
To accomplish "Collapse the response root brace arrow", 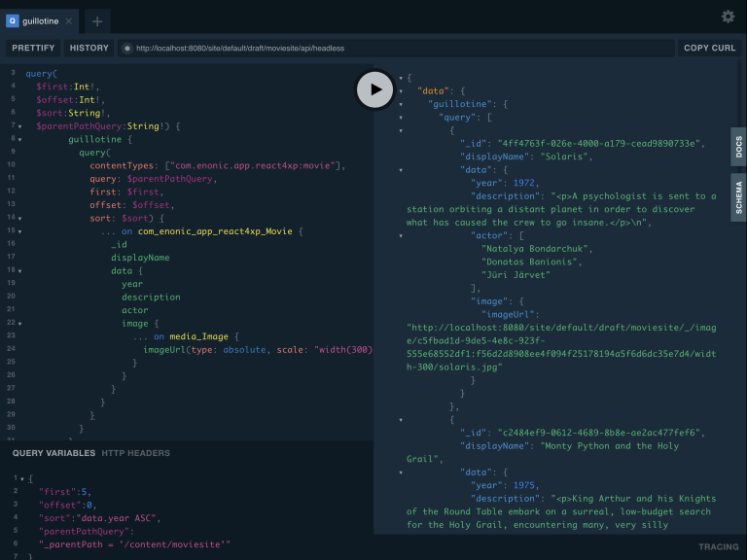I will point(401,78).
